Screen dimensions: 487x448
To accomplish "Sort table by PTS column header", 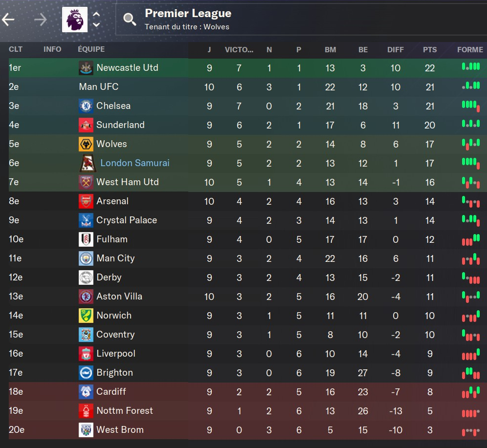I will tap(430, 50).
